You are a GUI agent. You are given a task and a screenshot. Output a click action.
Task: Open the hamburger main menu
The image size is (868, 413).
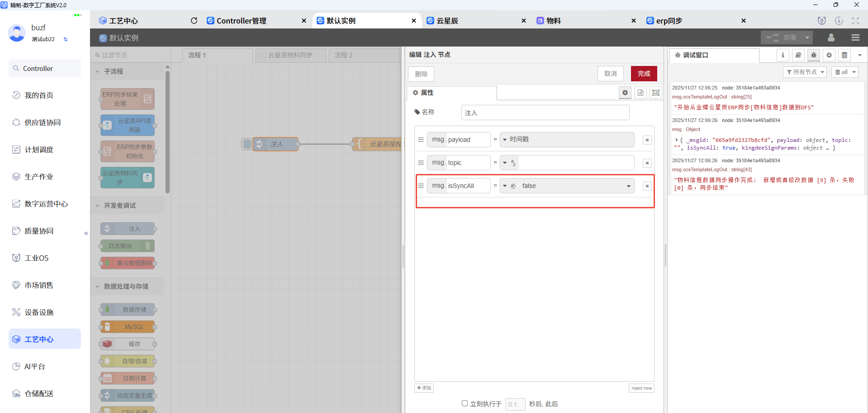[855, 38]
